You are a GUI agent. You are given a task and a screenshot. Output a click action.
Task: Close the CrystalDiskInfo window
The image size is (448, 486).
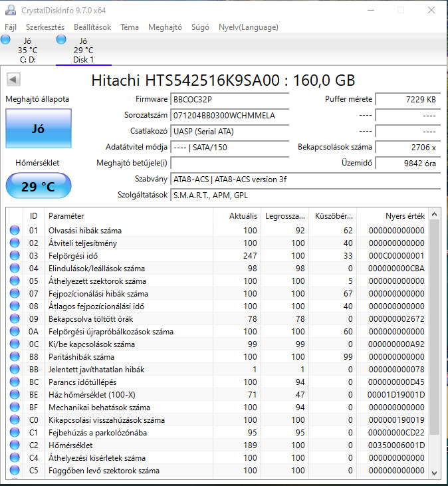click(431, 10)
